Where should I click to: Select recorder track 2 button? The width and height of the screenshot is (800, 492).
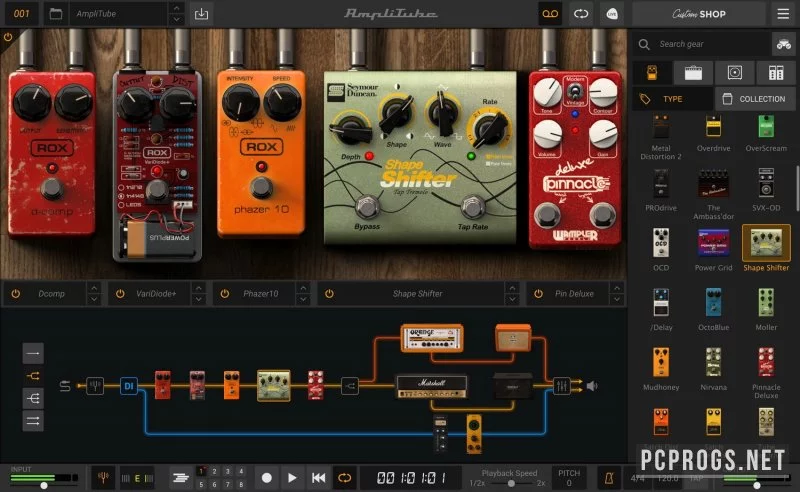[215, 471]
